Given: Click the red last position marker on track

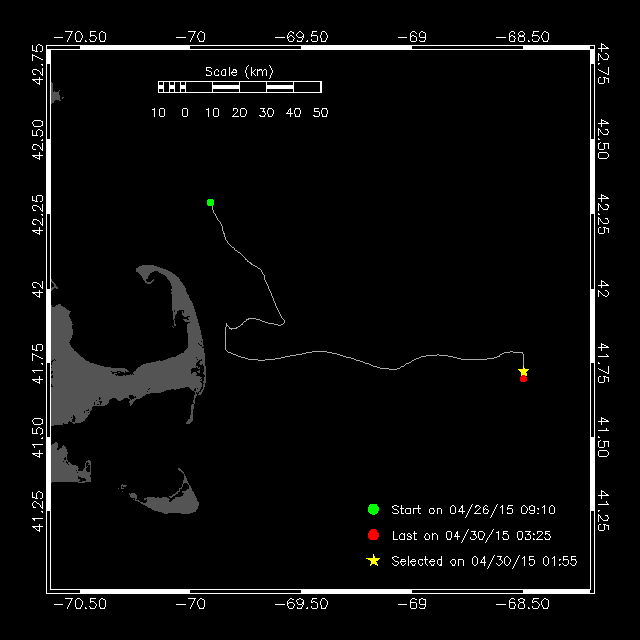Looking at the screenshot, I should (x=523, y=379).
